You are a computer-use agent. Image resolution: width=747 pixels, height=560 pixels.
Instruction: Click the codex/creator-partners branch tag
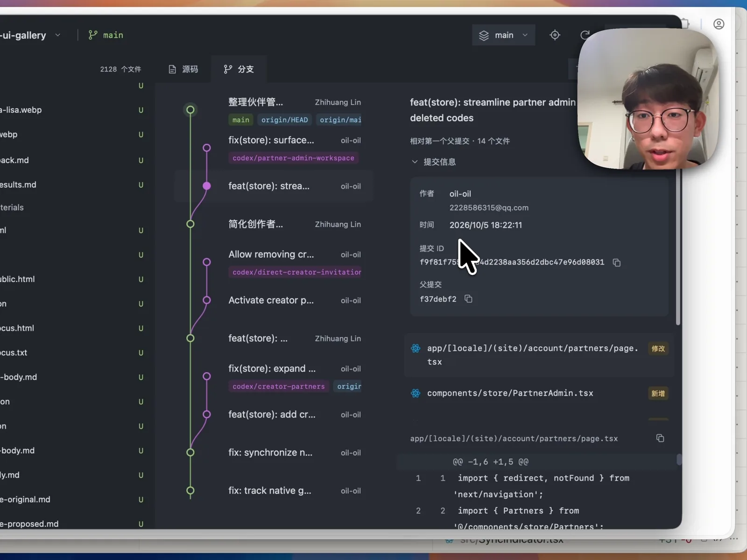coord(279,386)
